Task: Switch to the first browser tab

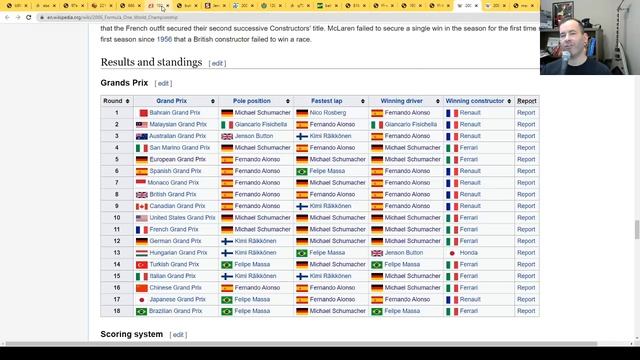Action: pos(16,6)
